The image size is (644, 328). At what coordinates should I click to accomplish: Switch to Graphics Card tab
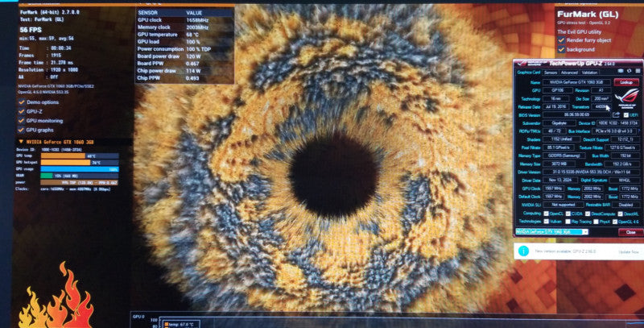click(x=528, y=73)
